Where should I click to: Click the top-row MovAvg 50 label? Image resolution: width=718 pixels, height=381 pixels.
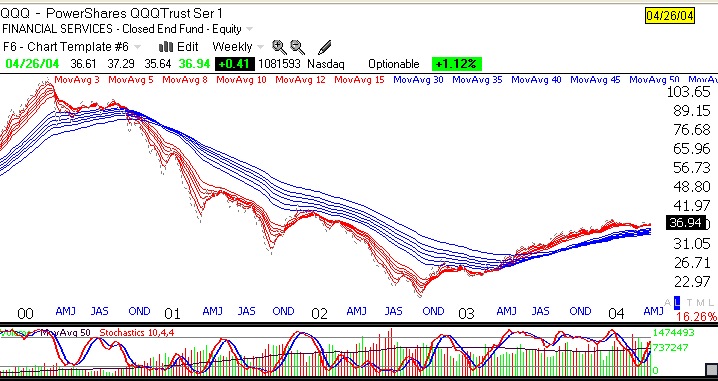(x=654, y=80)
